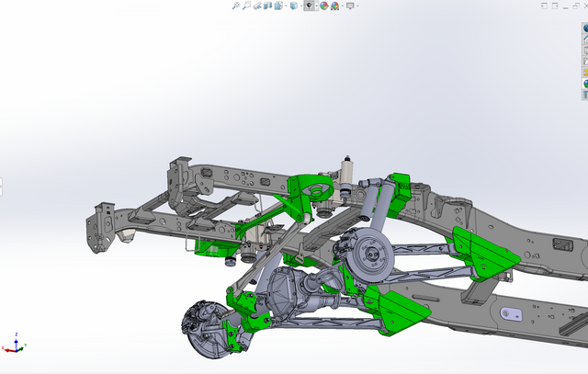Viewport: 588px width, 374px height.
Task: Open the bottom list icon tab in the task pane
Action: (585, 95)
